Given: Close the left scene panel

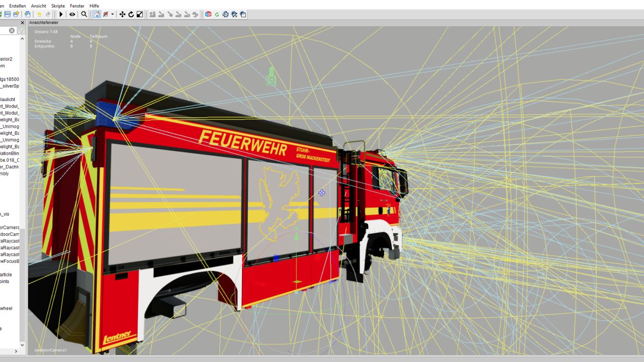Looking at the screenshot, I should point(22,23).
